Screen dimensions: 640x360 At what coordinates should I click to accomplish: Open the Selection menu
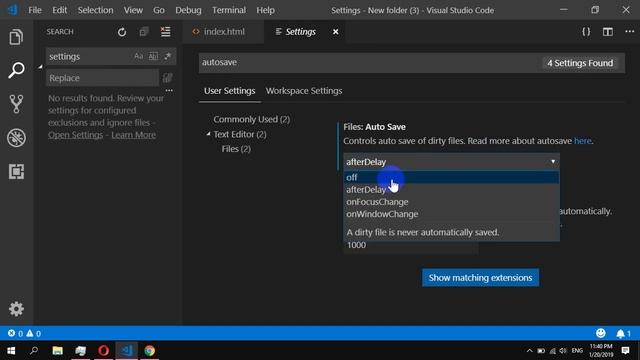tap(96, 10)
